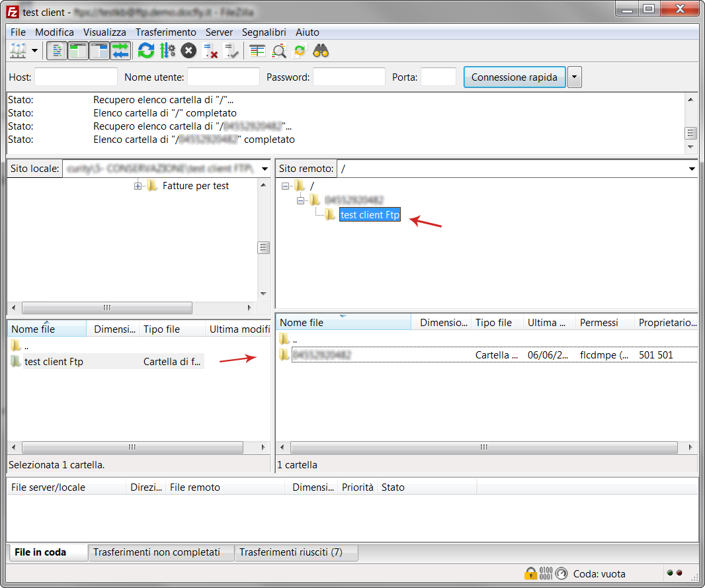Disconnect from the current server
Image resolution: width=705 pixels, height=588 pixels.
pos(210,51)
